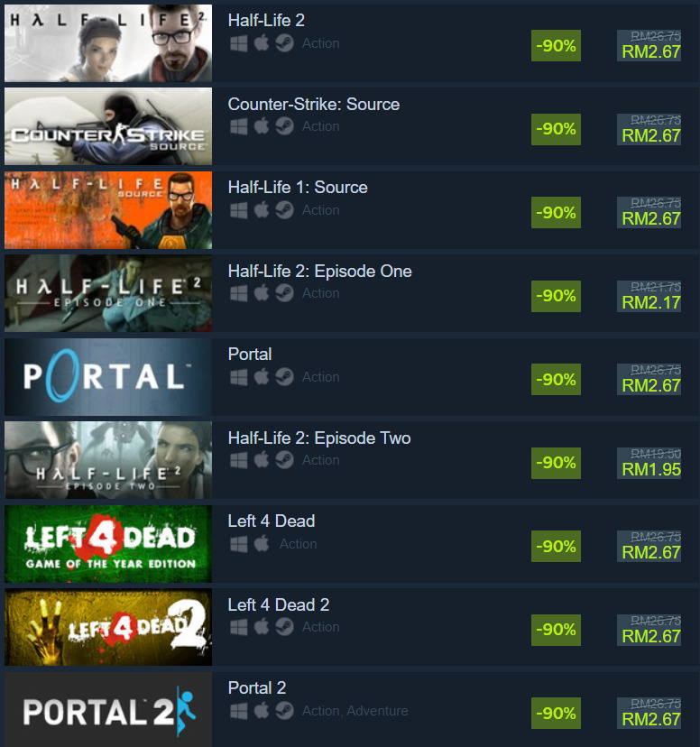Click the Action, Adventure tags for Portal 2
Viewport: 700px width, 747px height.
pos(355,711)
